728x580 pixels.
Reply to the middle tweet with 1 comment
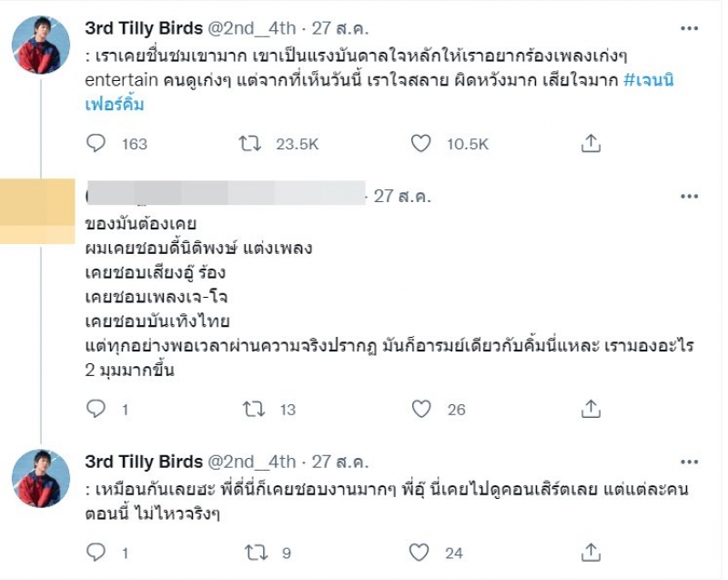coord(96,409)
